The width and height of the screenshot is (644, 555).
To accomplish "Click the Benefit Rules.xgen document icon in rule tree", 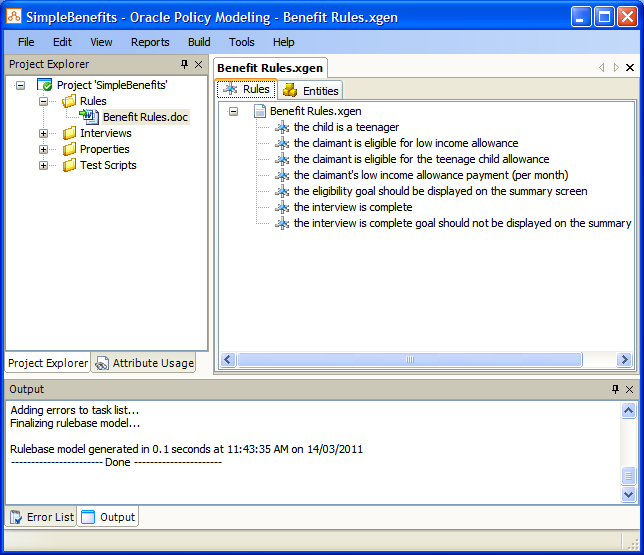I will [x=260, y=111].
